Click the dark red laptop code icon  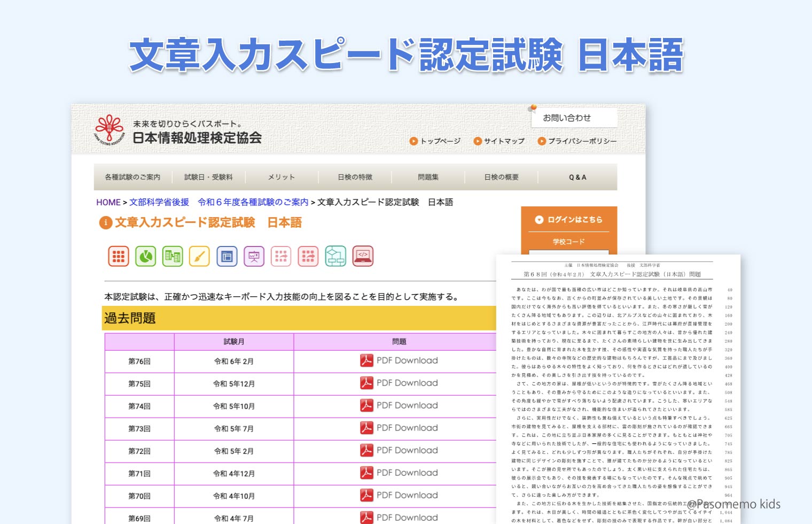point(363,257)
